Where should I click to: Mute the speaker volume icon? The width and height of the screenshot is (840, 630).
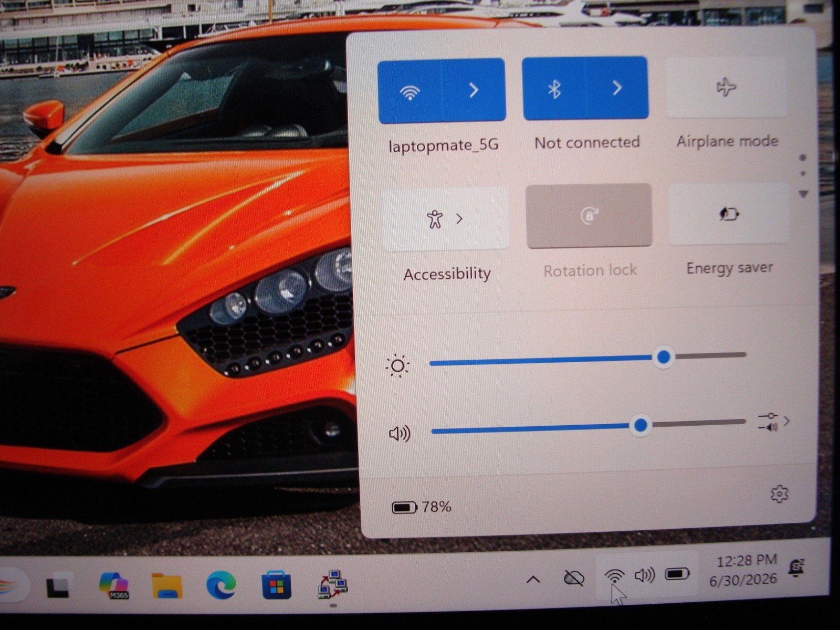pos(400,434)
